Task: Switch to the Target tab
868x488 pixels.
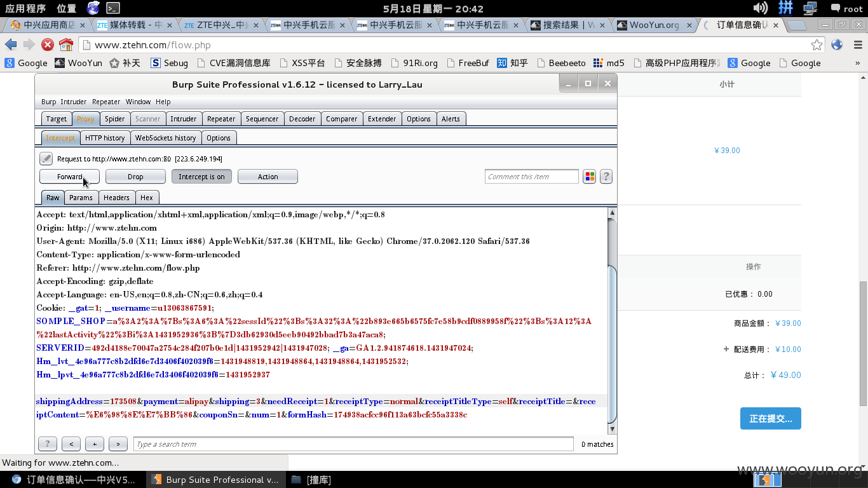Action: (56, 119)
